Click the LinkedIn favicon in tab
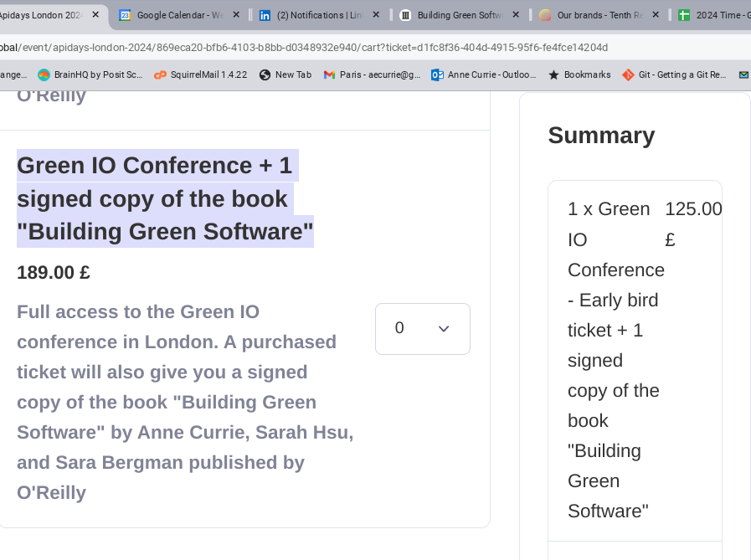Image resolution: width=751 pixels, height=560 pixels. tap(265, 15)
